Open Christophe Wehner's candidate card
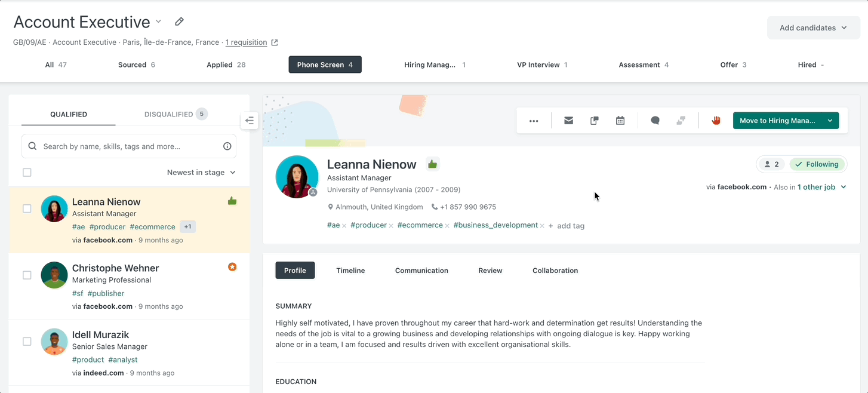Screen dimensions: 868x393 (x=129, y=286)
